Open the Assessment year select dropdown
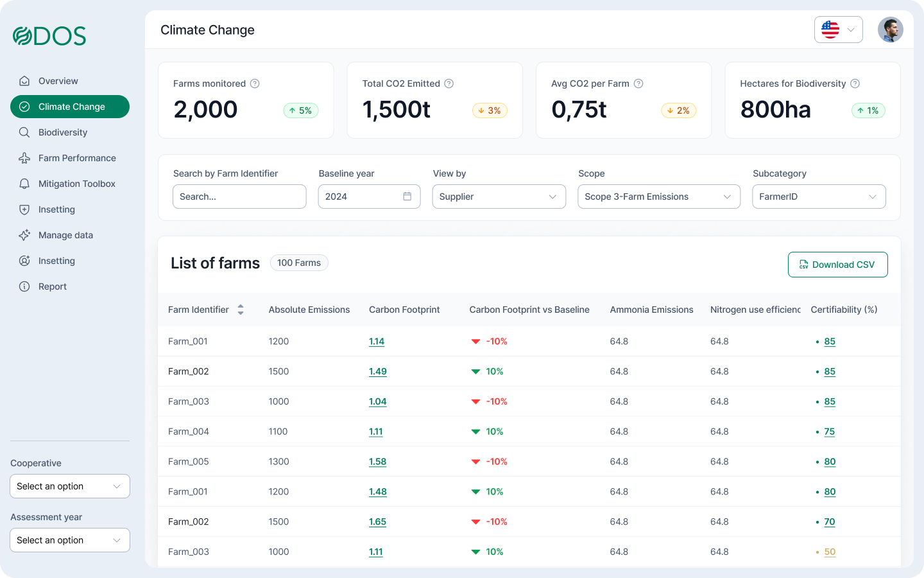This screenshot has height=578, width=924. coord(70,540)
